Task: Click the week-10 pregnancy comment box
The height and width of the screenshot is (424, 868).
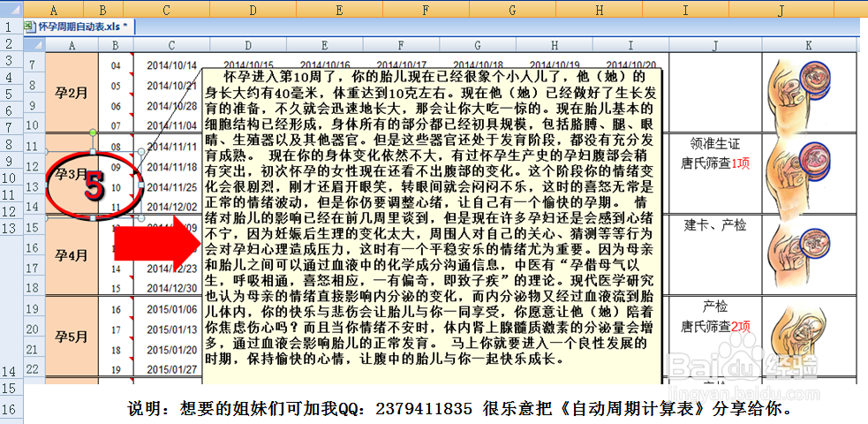Action: (432, 226)
